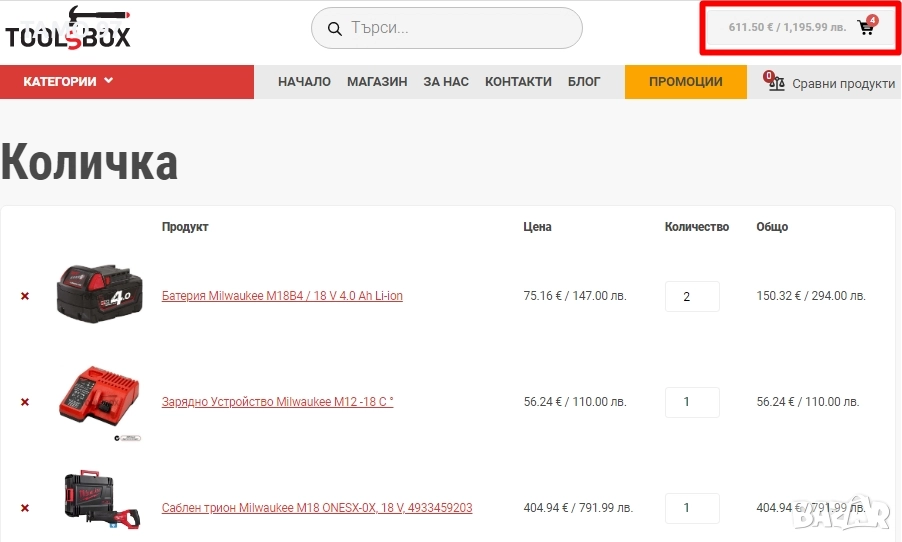Screen dimensions: 902x542
Task: Open the shopping cart icon
Action: tap(866, 28)
